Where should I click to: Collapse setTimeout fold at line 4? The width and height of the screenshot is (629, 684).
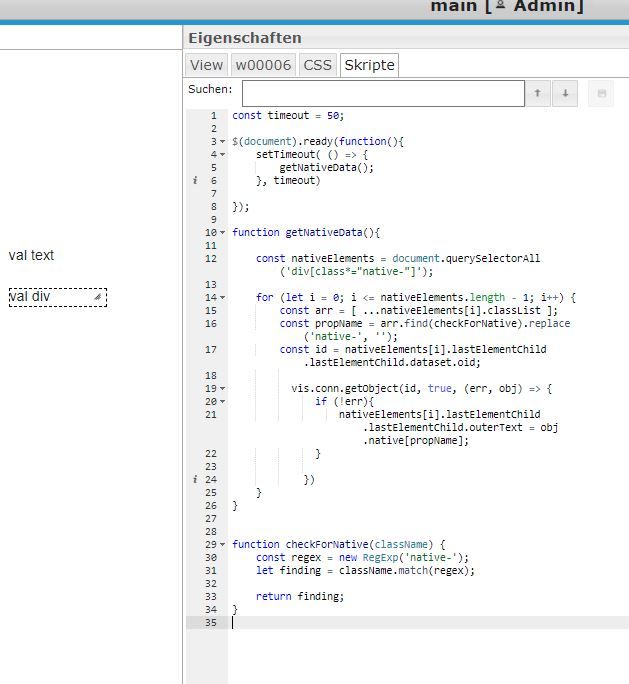pos(222,154)
